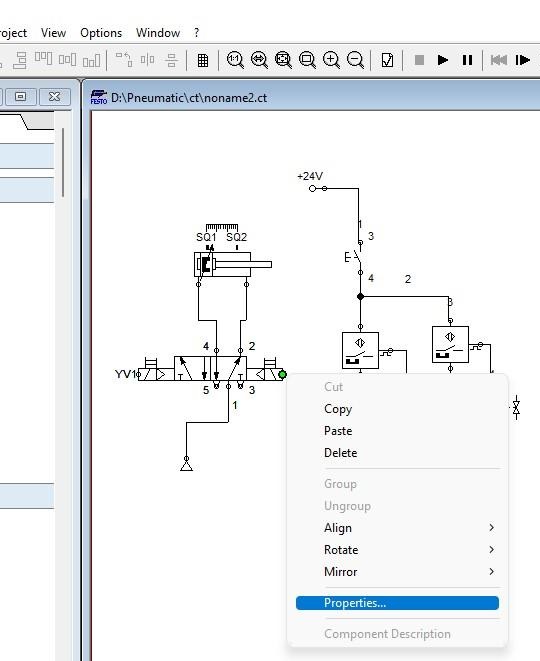This screenshot has width=540, height=661.
Task: Open Properties... from the context menu
Action: (397, 603)
